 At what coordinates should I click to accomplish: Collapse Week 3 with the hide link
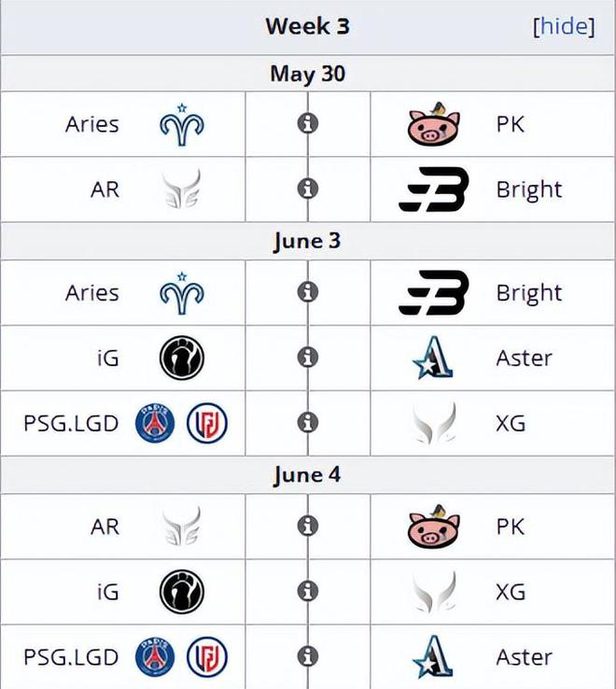click(x=564, y=26)
